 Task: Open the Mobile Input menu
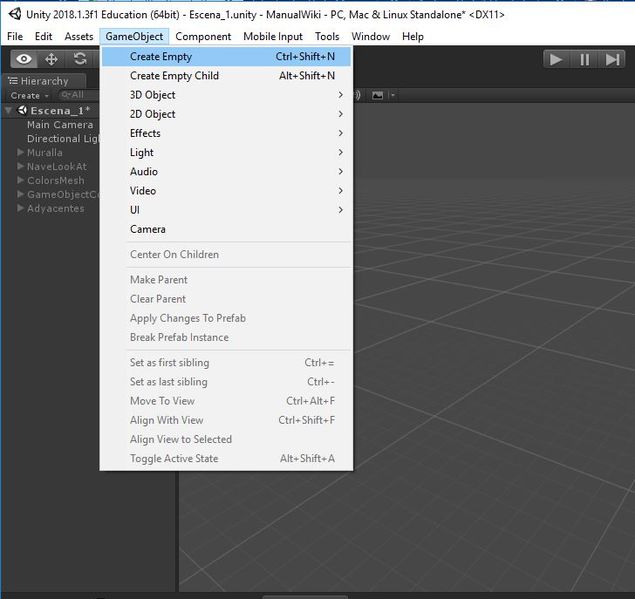273,36
